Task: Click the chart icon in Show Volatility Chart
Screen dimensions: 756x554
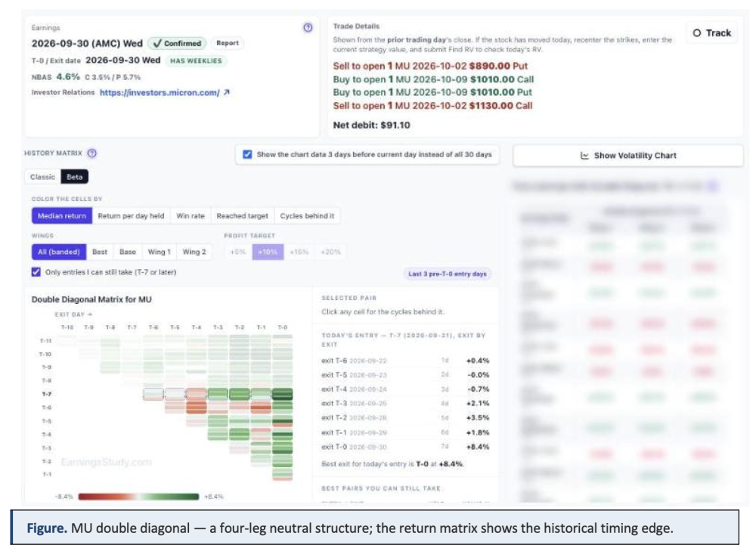Action: [584, 155]
